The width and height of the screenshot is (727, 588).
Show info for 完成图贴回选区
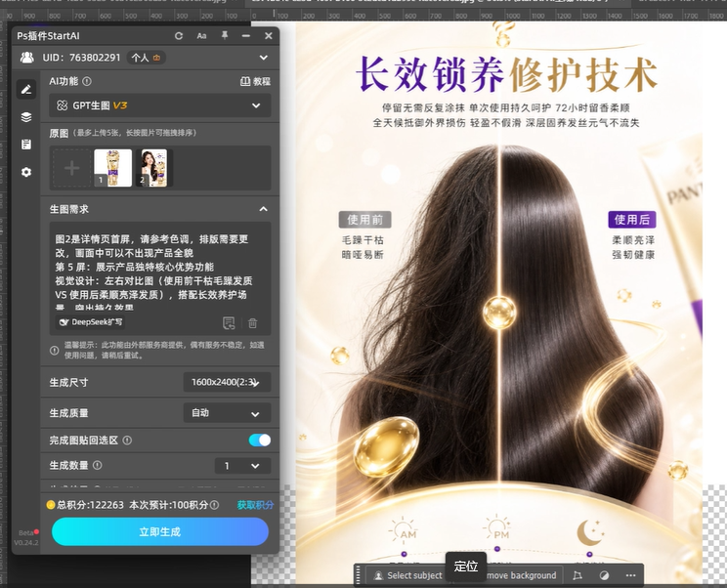(127, 441)
